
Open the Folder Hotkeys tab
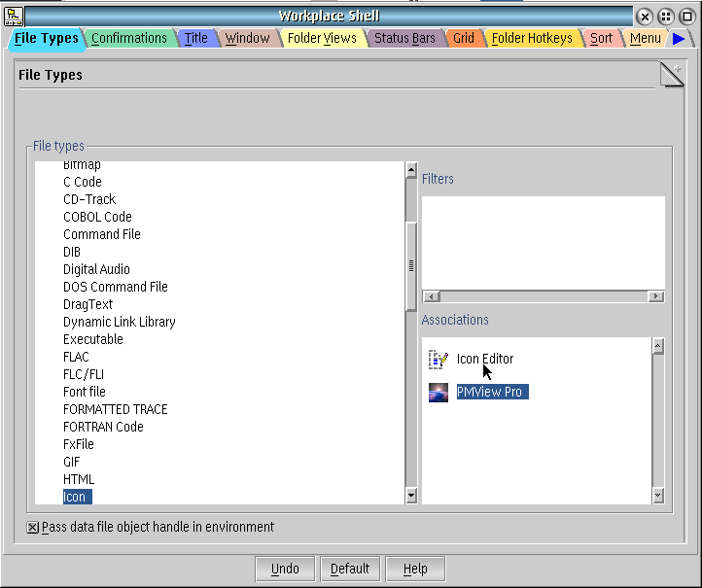click(531, 39)
